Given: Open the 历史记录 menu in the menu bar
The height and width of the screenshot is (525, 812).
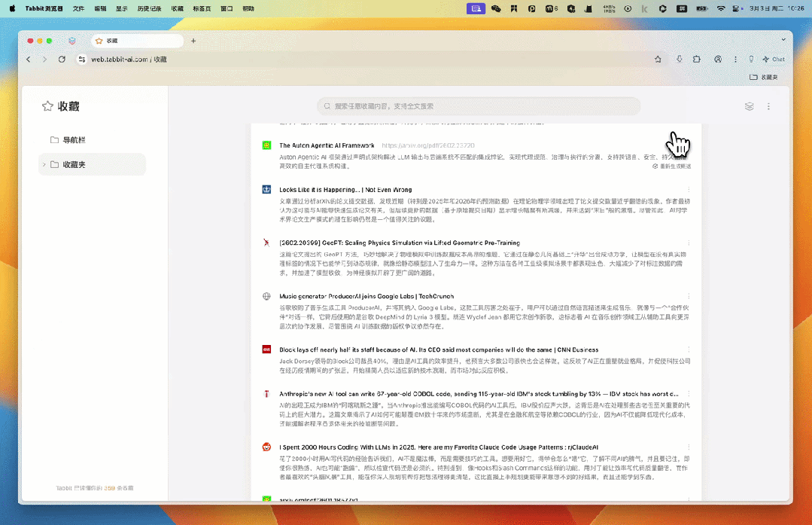Looking at the screenshot, I should pyautogui.click(x=148, y=8).
